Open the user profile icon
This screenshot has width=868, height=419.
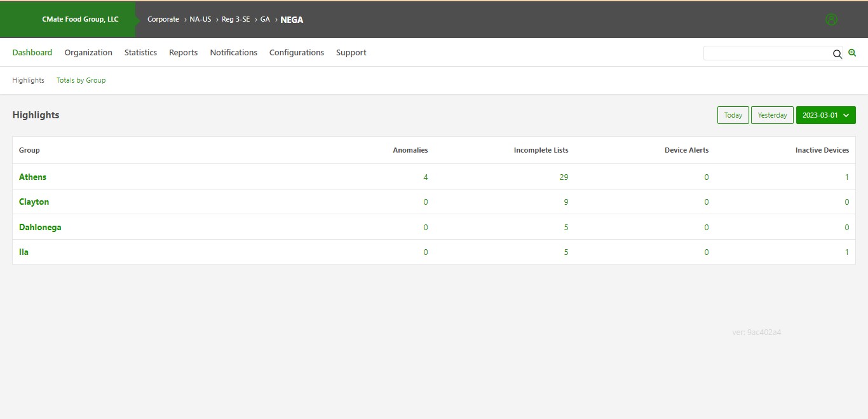point(831,19)
